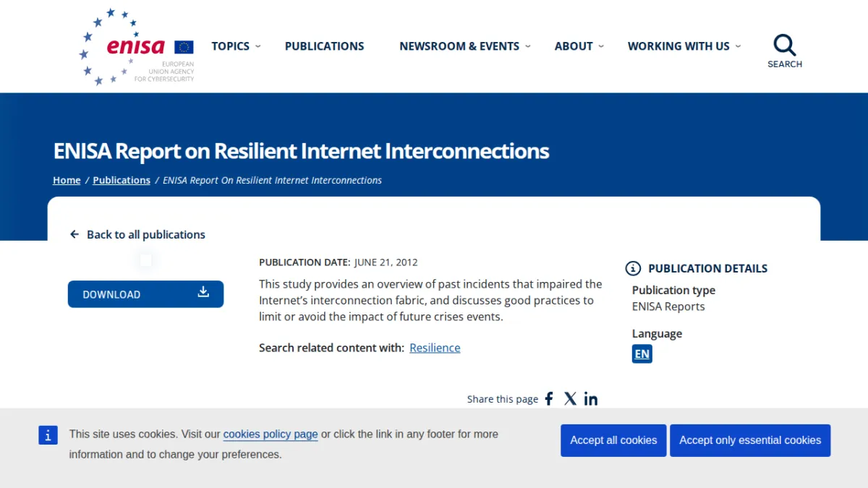Image resolution: width=868 pixels, height=488 pixels.
Task: Share this page on LinkedIn
Action: click(x=591, y=399)
